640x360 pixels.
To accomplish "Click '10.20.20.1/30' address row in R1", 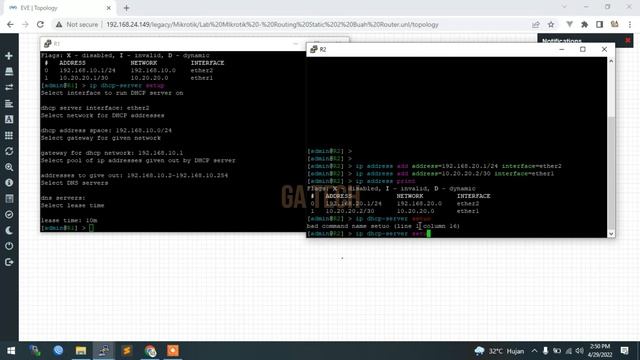I will click(x=129, y=78).
